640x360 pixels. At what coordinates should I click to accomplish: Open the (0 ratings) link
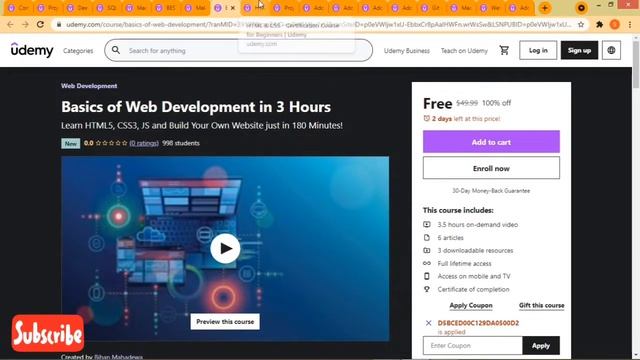coord(144,143)
